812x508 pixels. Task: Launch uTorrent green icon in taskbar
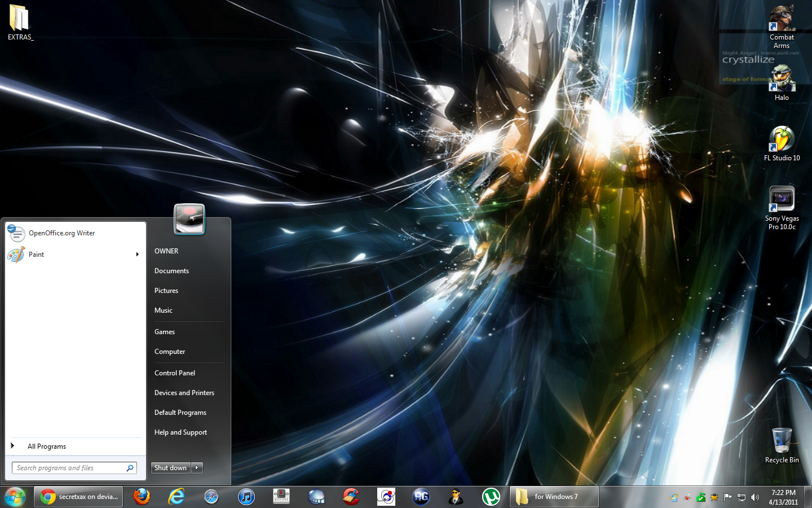click(x=491, y=497)
